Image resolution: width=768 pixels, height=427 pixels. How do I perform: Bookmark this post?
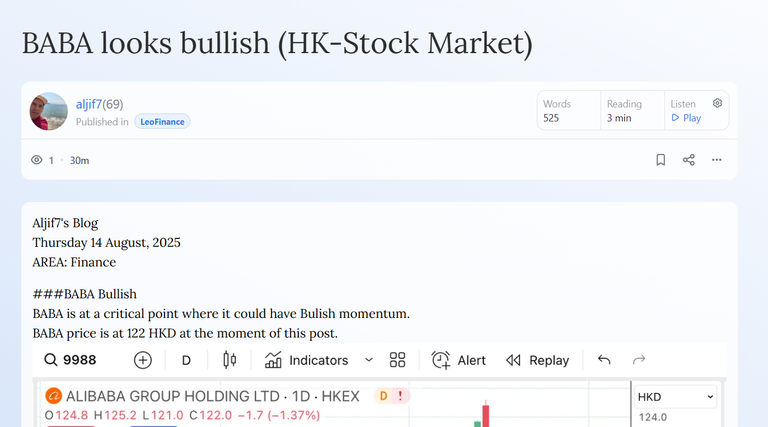coord(661,160)
